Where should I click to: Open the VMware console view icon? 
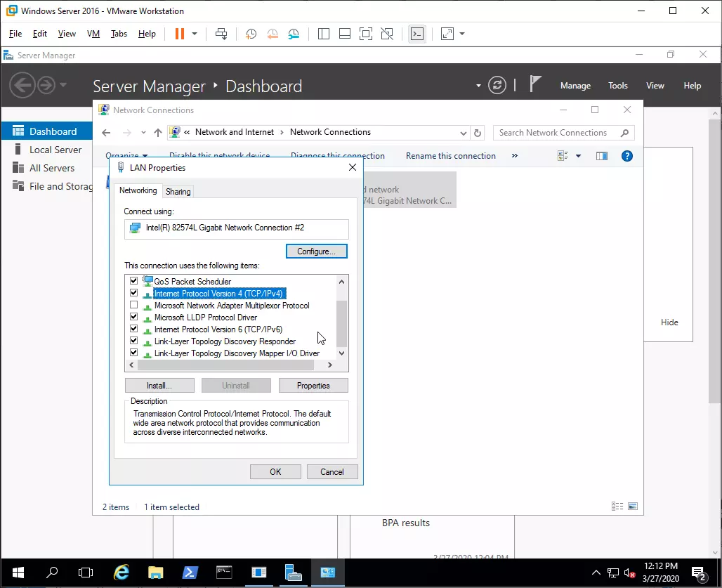tap(417, 34)
